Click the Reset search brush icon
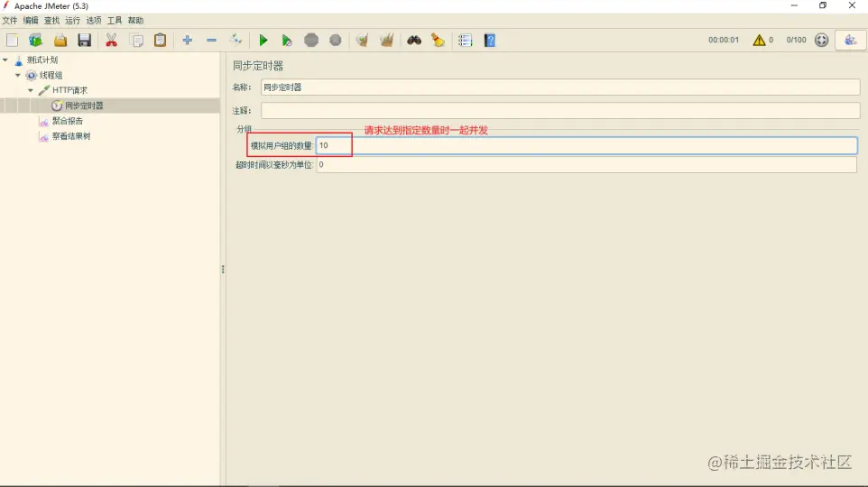 (x=438, y=40)
